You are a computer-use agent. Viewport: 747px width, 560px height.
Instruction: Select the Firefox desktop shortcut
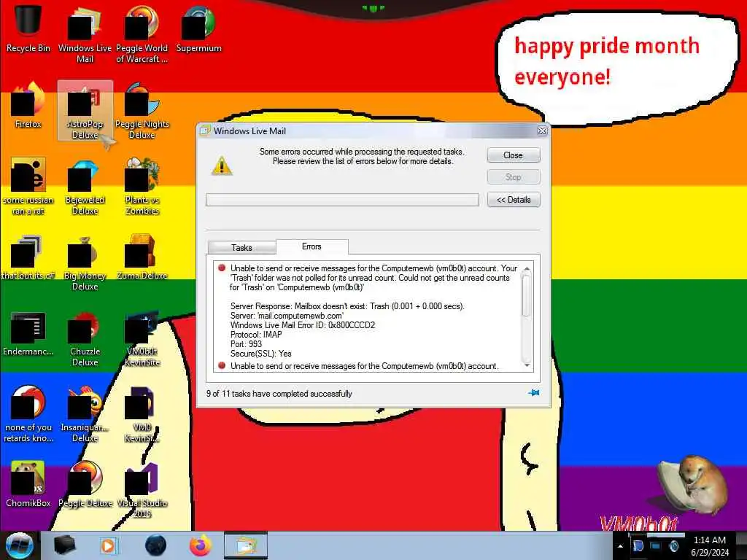pyautogui.click(x=28, y=105)
